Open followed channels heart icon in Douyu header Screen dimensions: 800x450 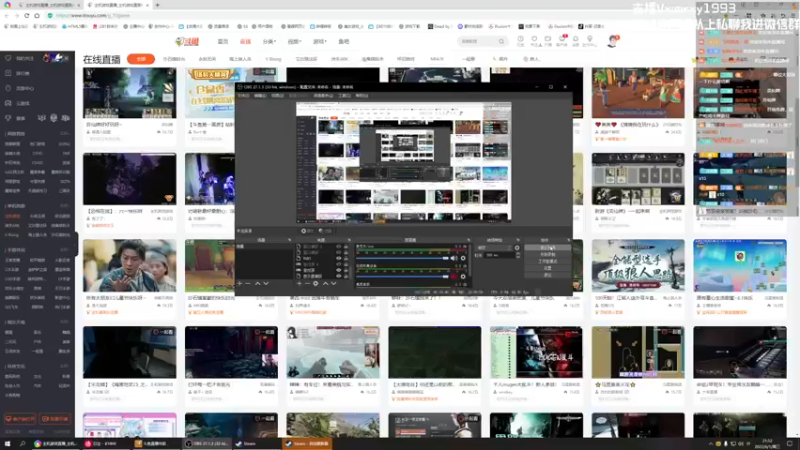534,39
